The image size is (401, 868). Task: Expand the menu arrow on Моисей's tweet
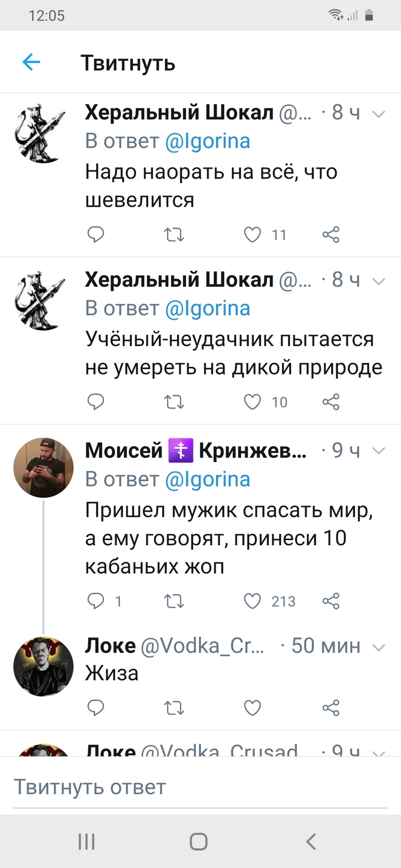(x=379, y=451)
